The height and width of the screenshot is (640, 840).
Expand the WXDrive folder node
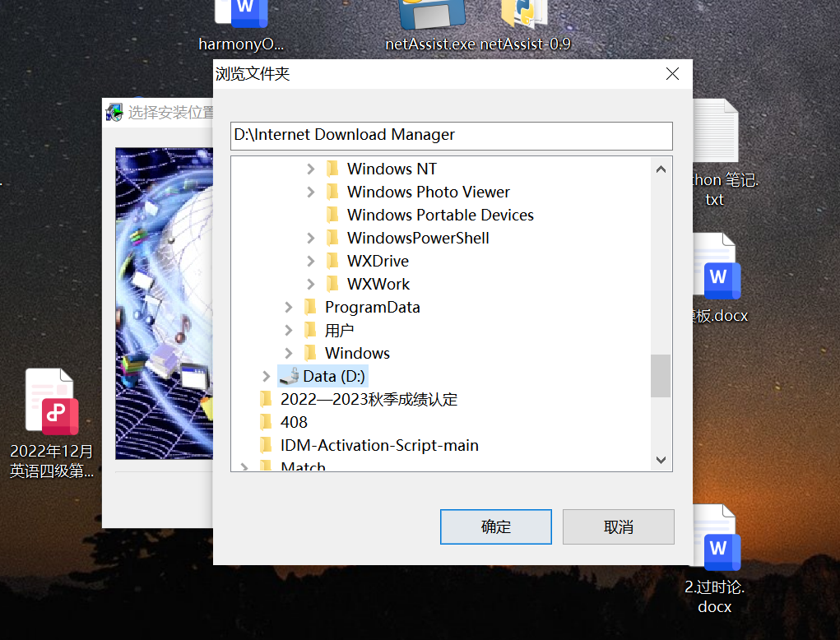click(311, 262)
